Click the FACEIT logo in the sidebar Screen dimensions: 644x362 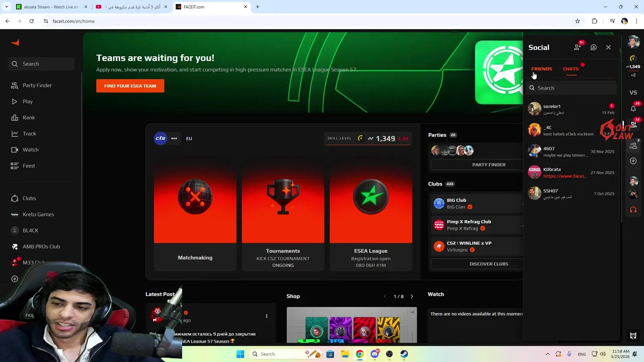[15, 43]
